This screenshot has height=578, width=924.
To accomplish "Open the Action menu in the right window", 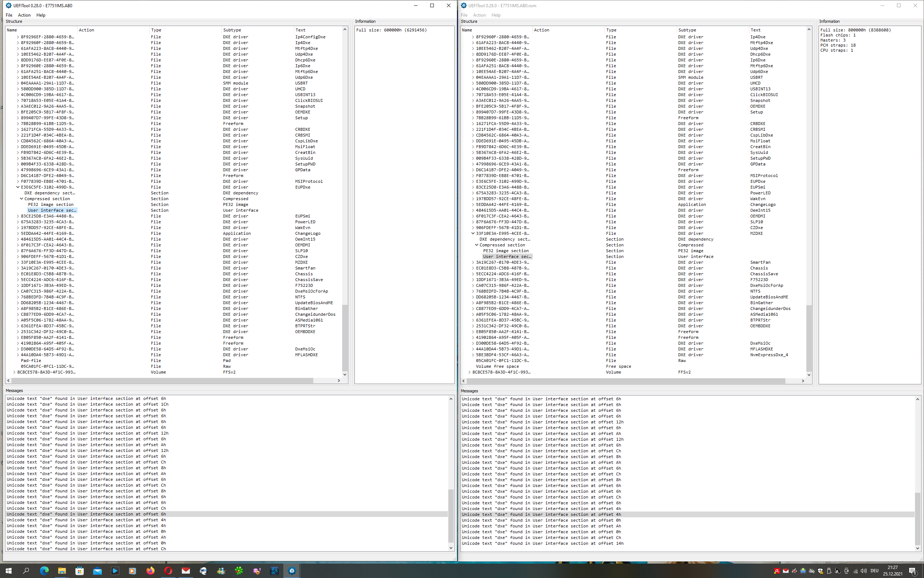I will tap(479, 15).
